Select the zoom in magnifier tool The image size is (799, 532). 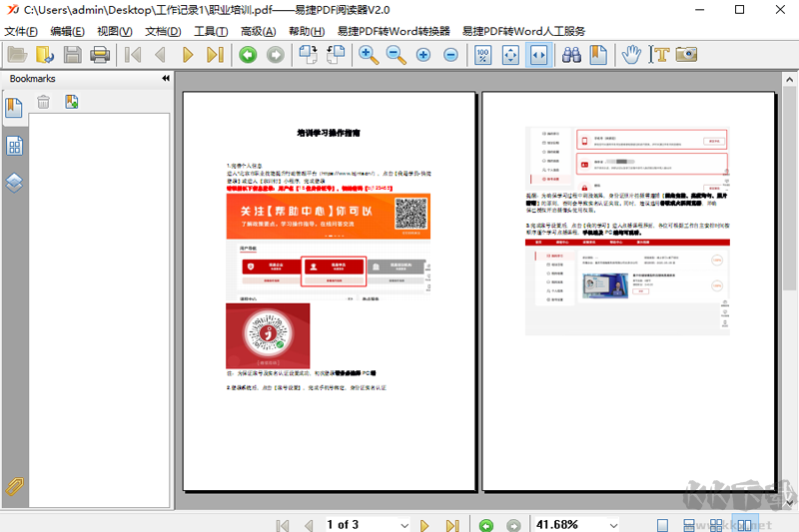coord(369,55)
